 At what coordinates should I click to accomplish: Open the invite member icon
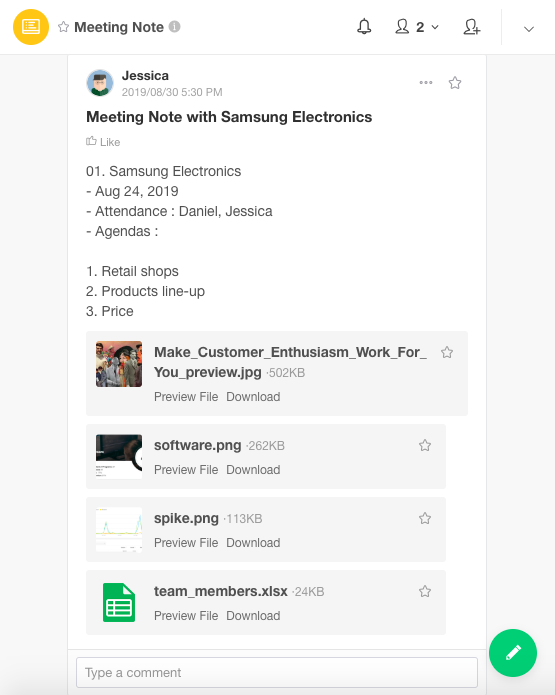click(x=472, y=27)
